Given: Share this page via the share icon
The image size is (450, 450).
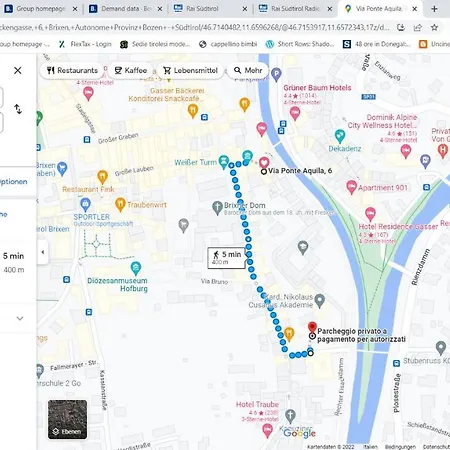Looking at the screenshot, I should pyautogui.click(x=418, y=27).
